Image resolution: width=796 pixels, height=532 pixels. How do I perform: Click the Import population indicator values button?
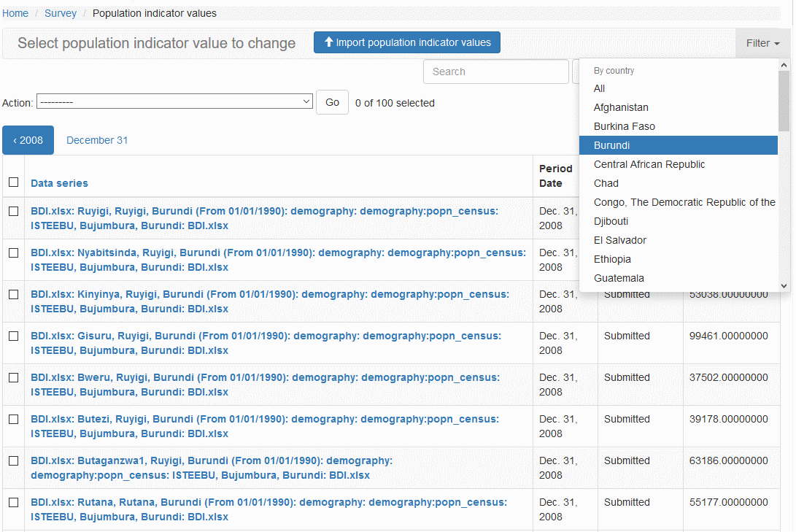click(x=407, y=42)
